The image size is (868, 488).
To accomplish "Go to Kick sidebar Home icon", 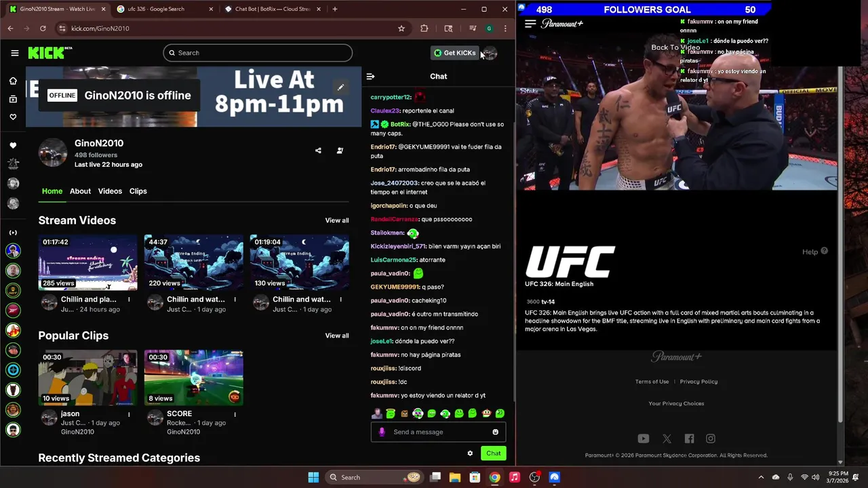I will pos(13,81).
